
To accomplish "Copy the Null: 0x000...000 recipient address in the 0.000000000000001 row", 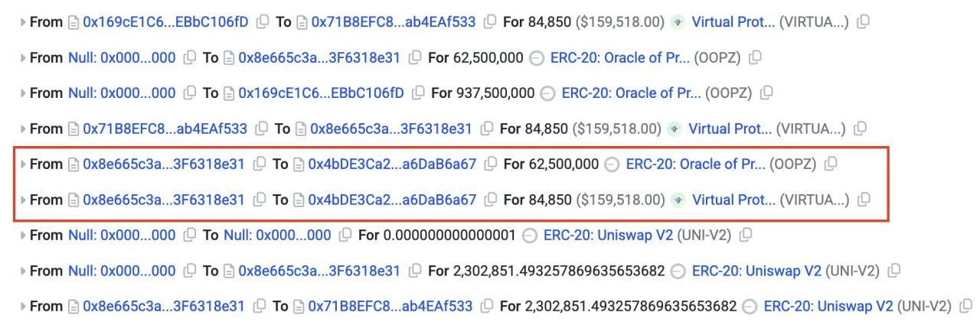I will [345, 235].
